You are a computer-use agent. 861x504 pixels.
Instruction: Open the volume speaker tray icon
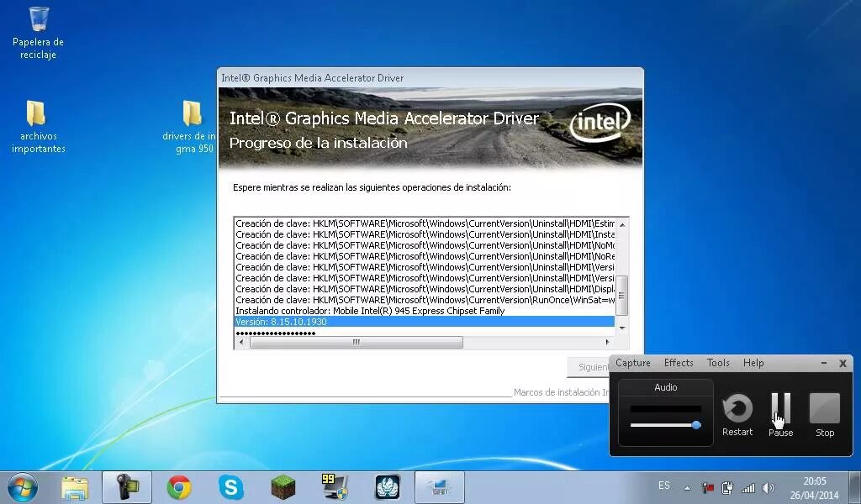[x=769, y=487]
